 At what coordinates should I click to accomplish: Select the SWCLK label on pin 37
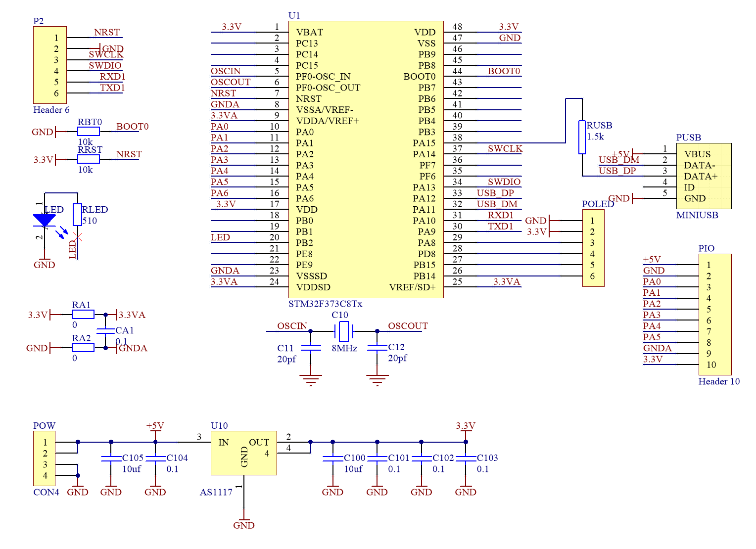pyautogui.click(x=505, y=148)
